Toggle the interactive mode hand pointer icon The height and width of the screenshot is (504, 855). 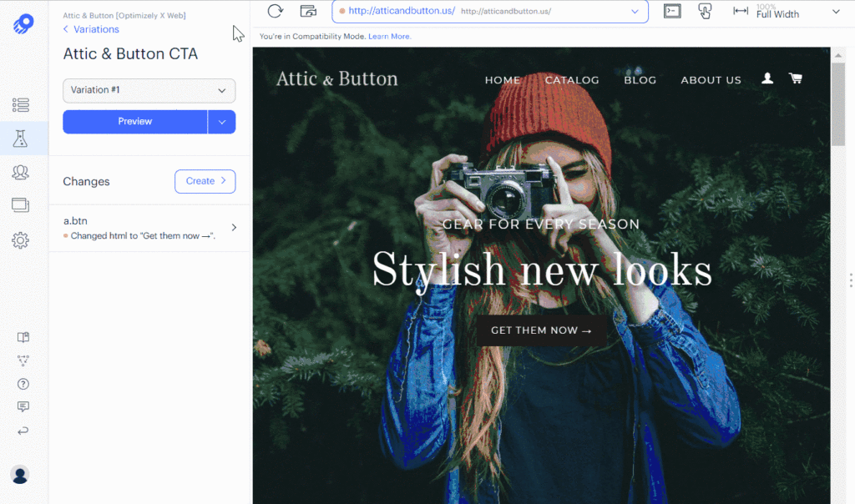(705, 11)
